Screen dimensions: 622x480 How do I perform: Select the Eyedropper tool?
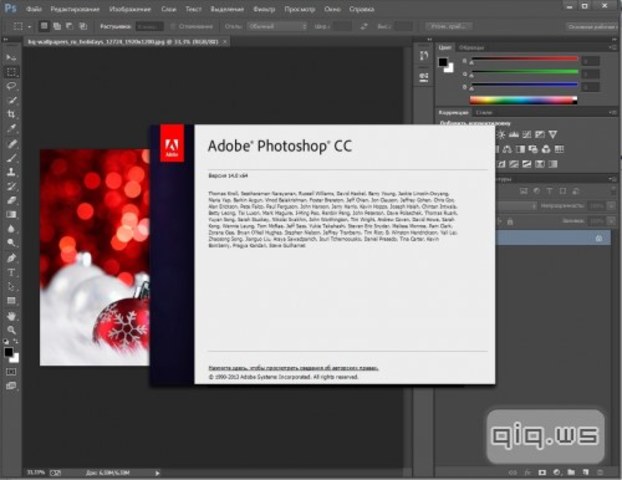(x=11, y=129)
